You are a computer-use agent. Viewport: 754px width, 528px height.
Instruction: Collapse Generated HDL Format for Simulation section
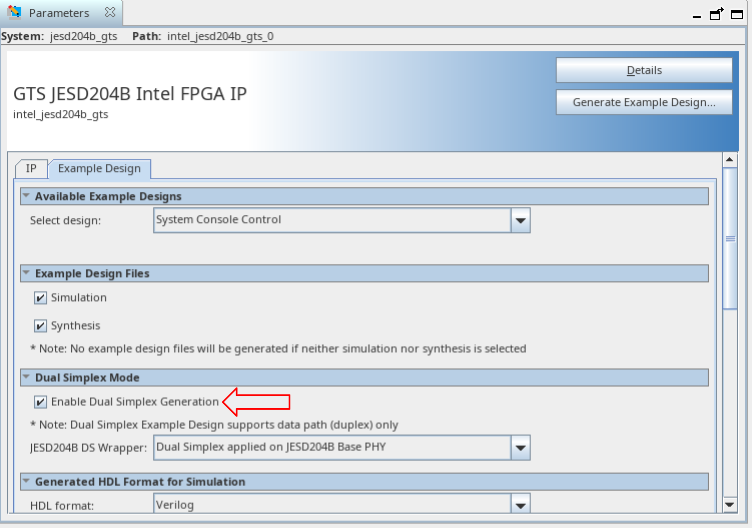[26, 481]
